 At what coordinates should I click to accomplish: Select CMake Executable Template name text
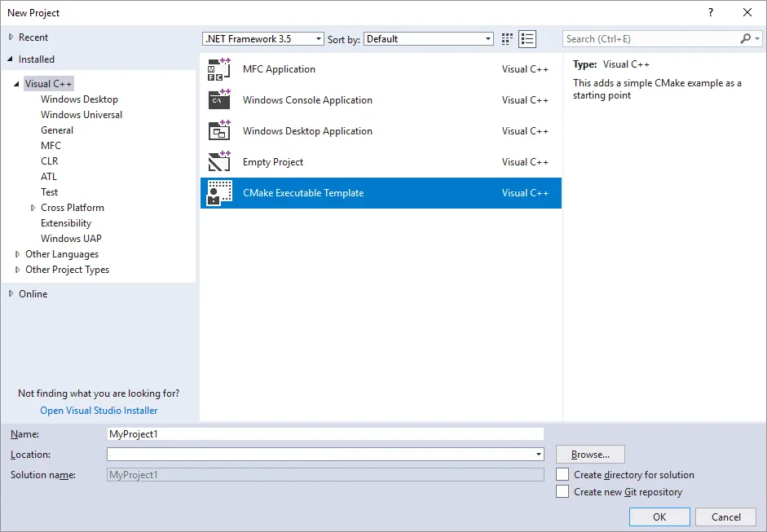[x=303, y=193]
